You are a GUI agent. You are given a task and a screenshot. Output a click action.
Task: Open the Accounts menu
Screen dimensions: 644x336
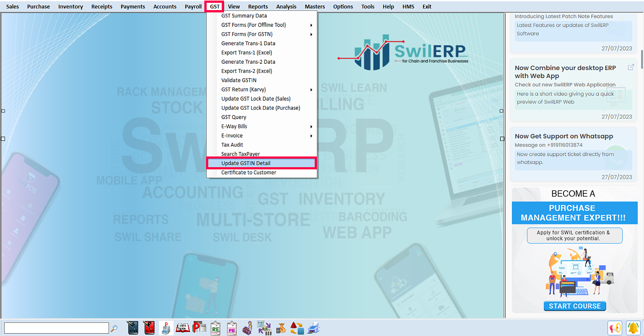[x=165, y=6]
